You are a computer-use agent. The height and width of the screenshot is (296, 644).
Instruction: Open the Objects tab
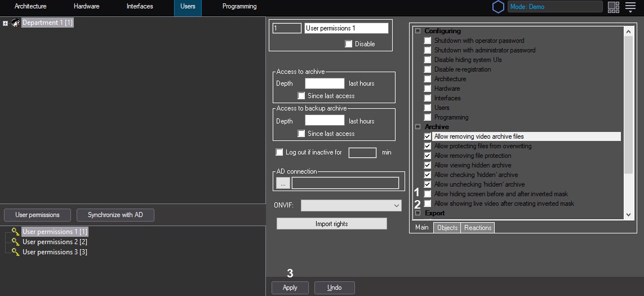[447, 228]
